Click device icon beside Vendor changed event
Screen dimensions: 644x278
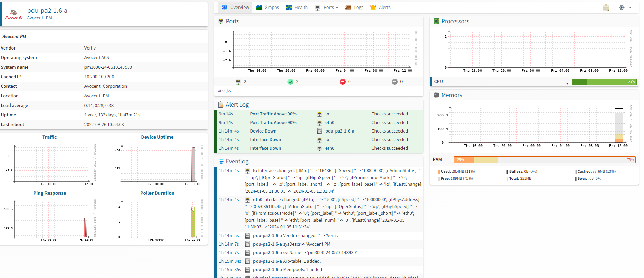click(x=247, y=236)
